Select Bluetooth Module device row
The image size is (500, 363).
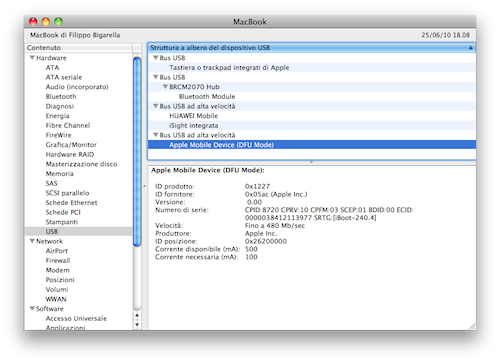point(312,96)
